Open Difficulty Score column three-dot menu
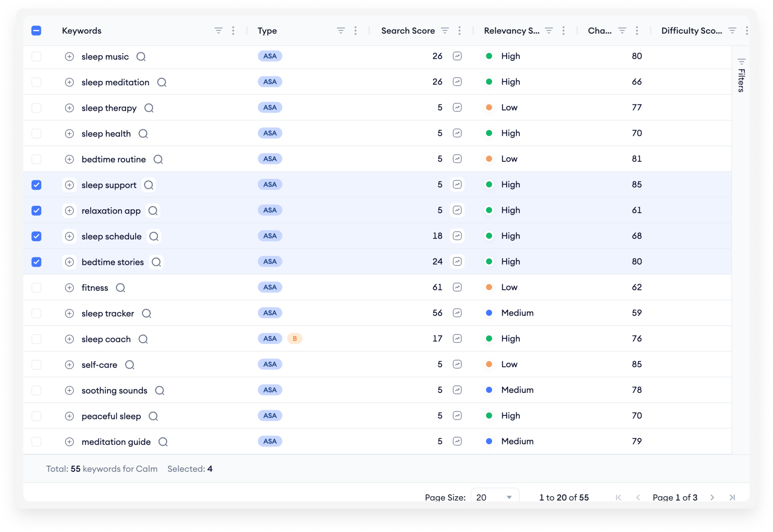The height and width of the screenshot is (532, 773). point(747,31)
